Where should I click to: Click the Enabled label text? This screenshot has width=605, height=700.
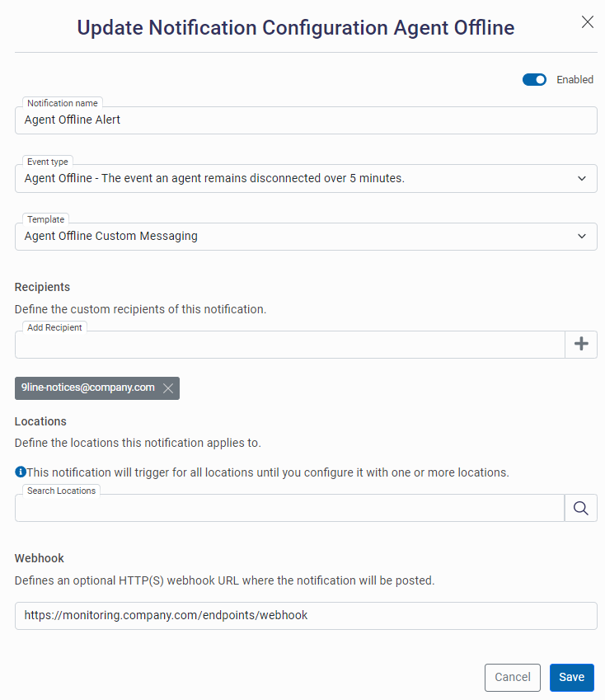575,80
